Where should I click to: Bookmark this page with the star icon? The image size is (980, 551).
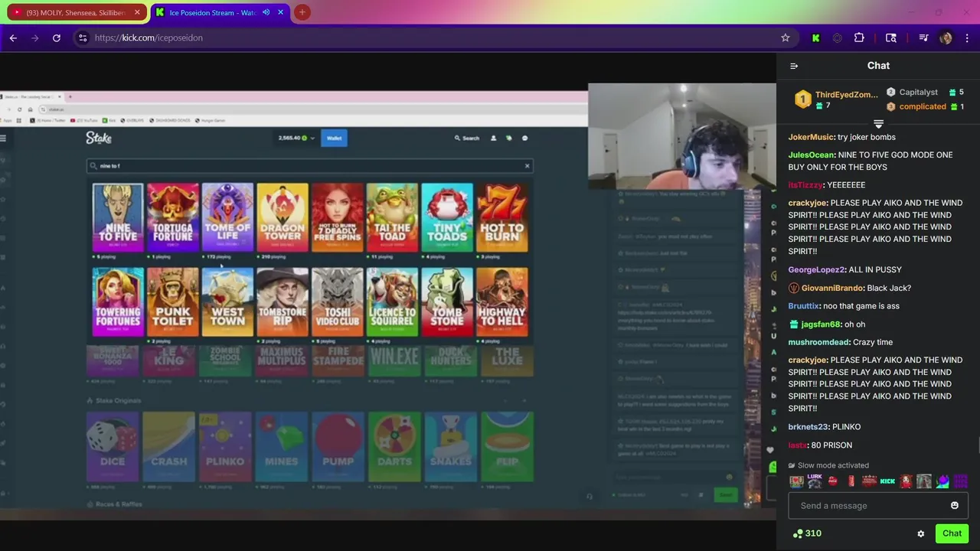point(785,37)
